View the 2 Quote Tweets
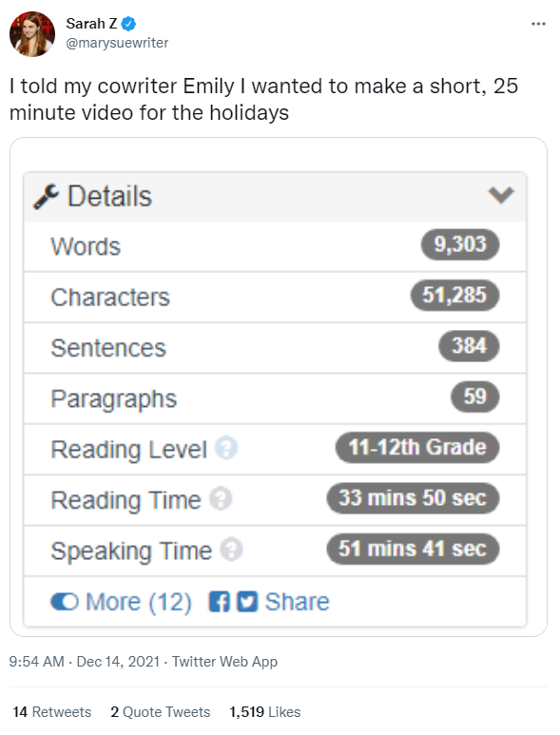Viewport: 560px width, 735px height. tap(161, 711)
